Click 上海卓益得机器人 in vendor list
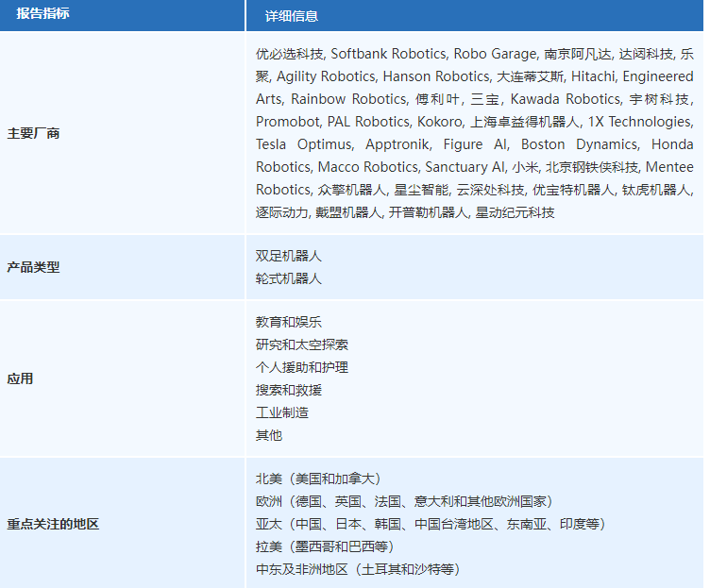The image size is (710, 588). click(525, 122)
